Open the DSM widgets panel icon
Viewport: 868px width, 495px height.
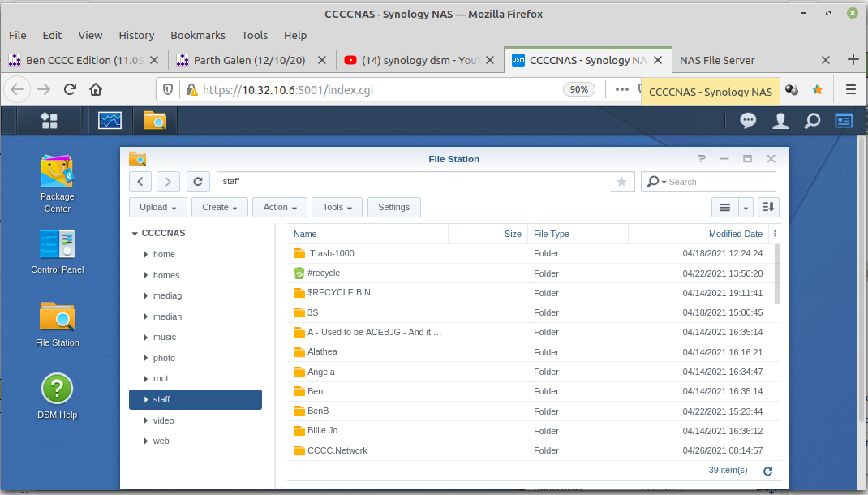844,121
